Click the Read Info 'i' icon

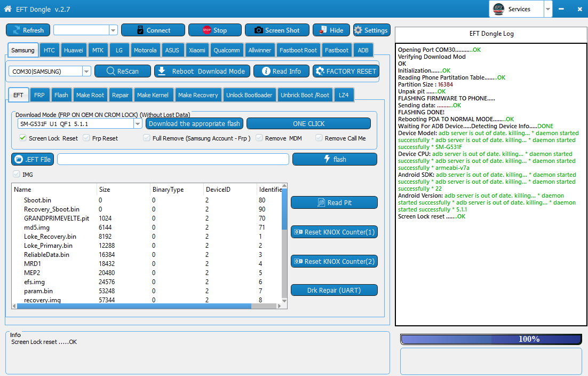[x=266, y=71]
